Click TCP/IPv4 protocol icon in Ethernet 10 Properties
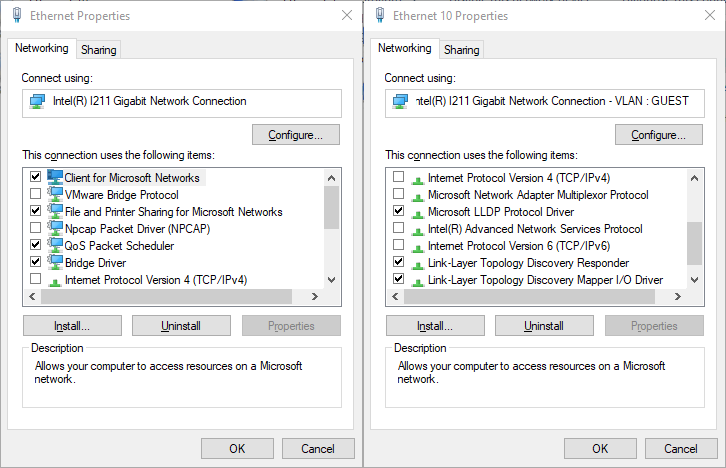 tap(418, 180)
